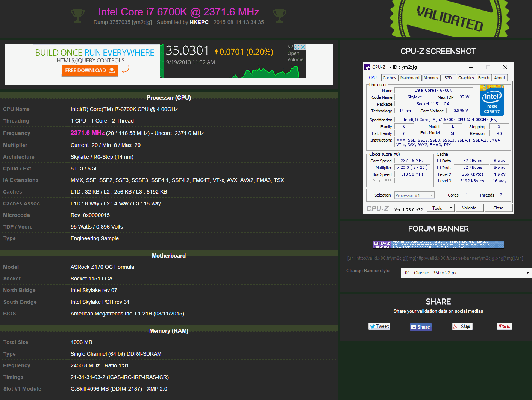Open the Change Banner style dropdown
Screen dimensions: 532x400
pyautogui.click(x=466, y=273)
